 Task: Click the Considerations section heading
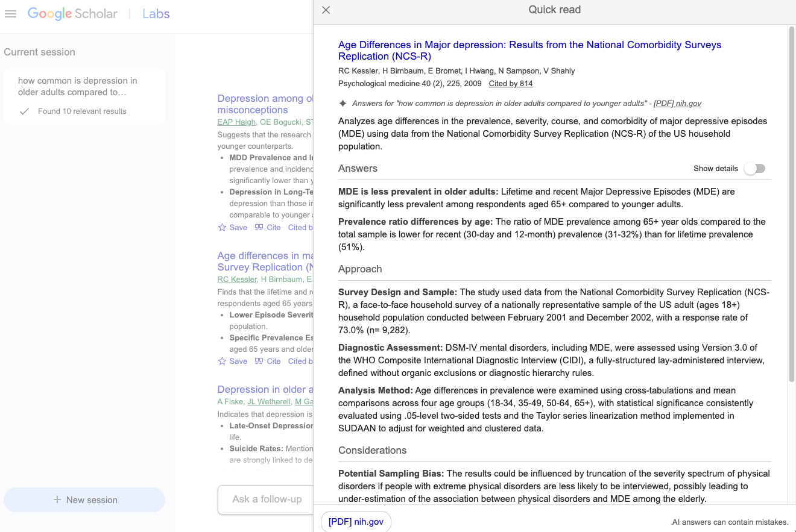373,451
